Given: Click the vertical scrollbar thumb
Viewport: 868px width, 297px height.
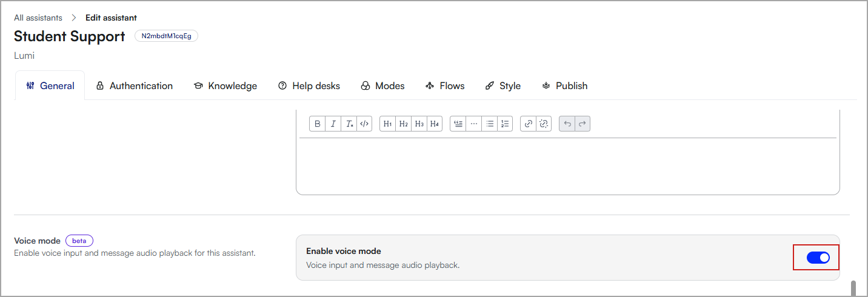Looking at the screenshot, I should [855, 287].
